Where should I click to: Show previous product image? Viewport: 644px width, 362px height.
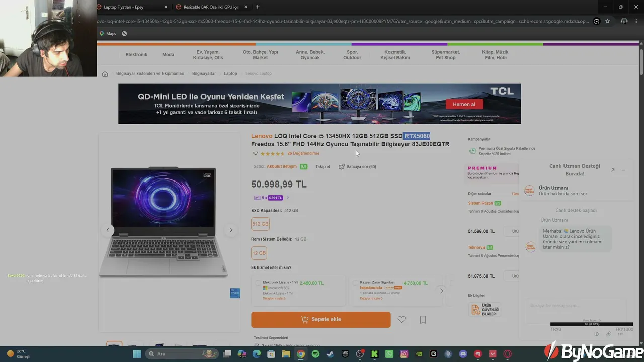(107, 230)
